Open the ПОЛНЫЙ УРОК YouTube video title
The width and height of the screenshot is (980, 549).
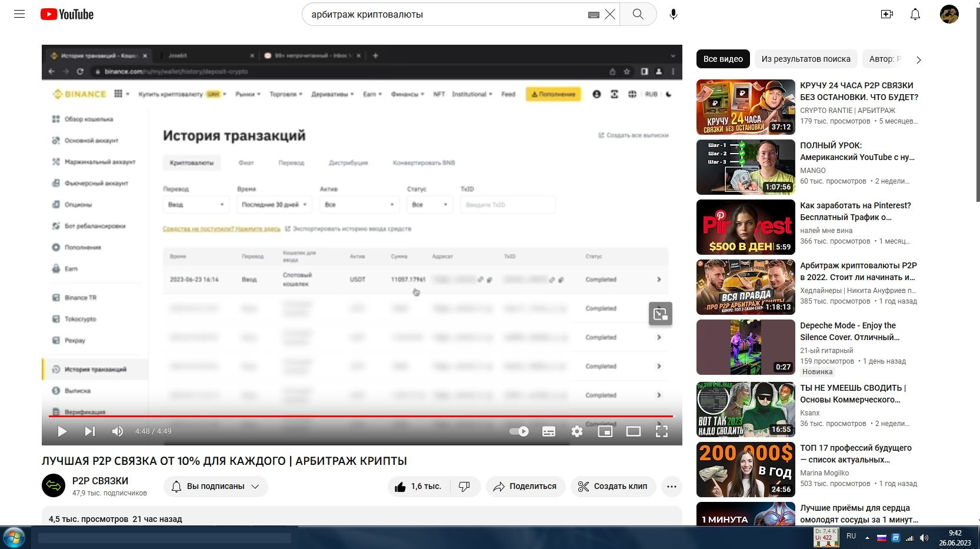tap(857, 151)
